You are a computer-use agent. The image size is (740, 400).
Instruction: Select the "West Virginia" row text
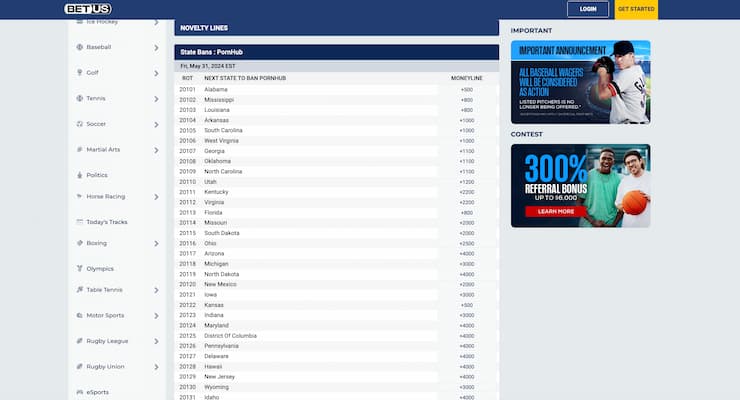[x=221, y=141]
